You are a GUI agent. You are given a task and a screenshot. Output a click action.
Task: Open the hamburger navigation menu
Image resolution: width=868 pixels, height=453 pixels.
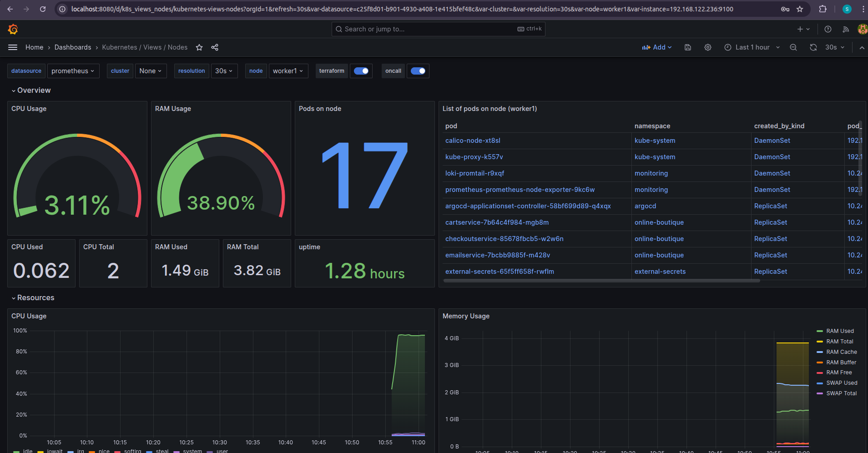click(x=13, y=47)
